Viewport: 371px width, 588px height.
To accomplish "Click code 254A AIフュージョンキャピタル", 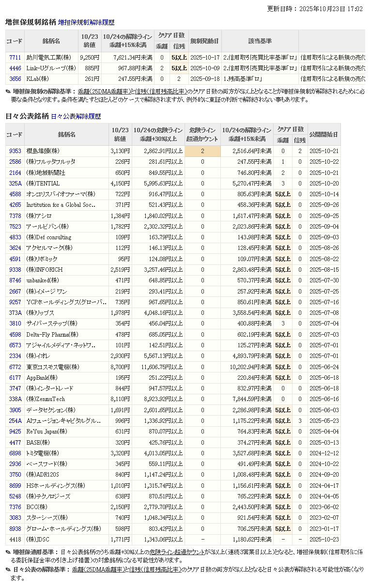I will click(15, 421).
